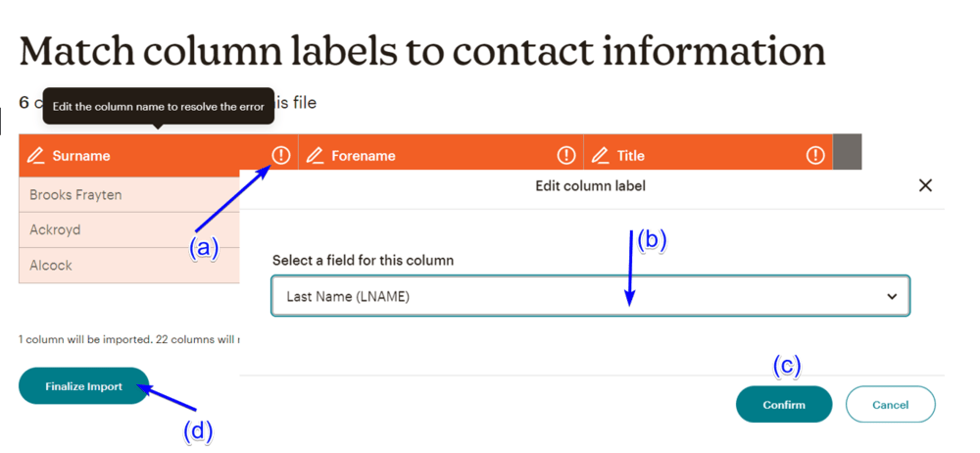The image size is (980, 453).
Task: Click the pencil edit icon beside Title
Action: tap(601, 156)
